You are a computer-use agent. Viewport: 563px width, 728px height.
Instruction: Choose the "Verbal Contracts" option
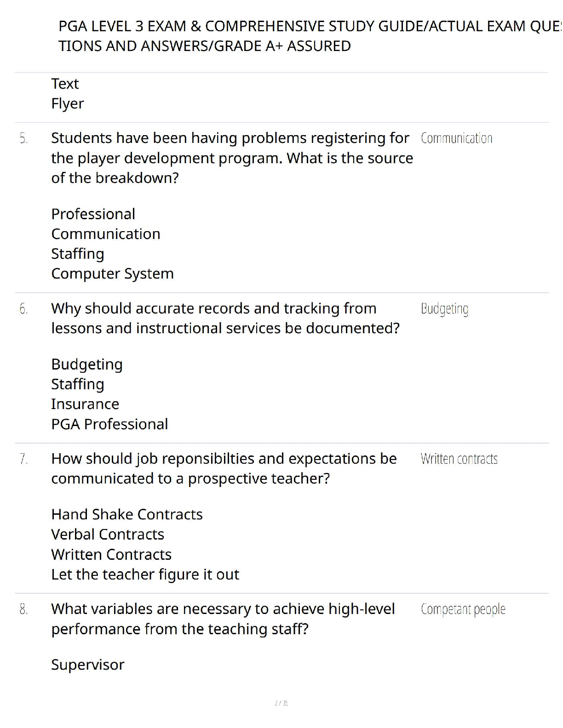pos(108,535)
